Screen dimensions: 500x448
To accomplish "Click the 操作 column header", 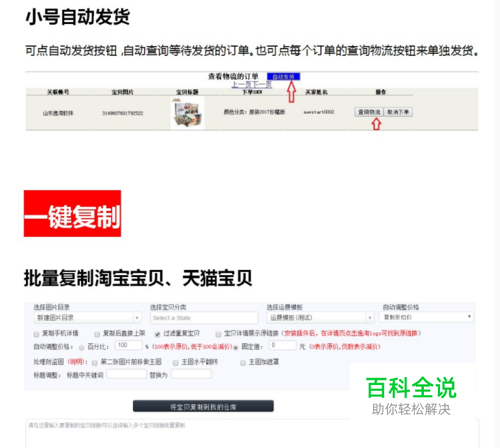I will [x=381, y=92].
